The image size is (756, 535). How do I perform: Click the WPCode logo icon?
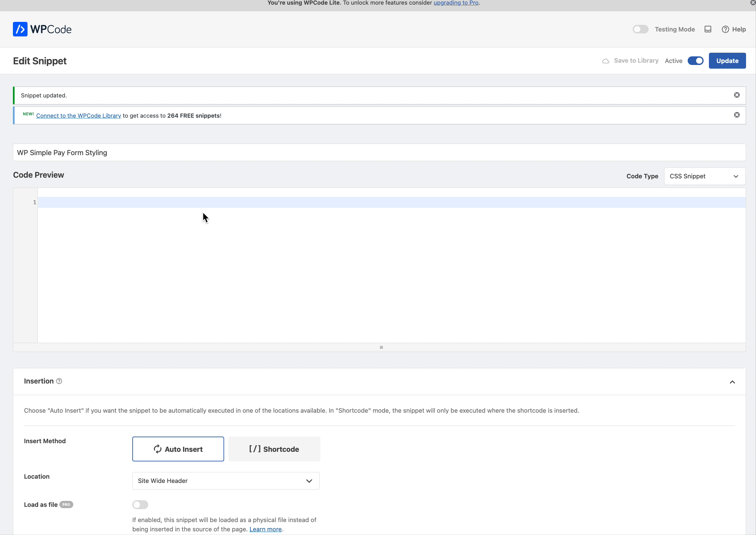pyautogui.click(x=20, y=29)
